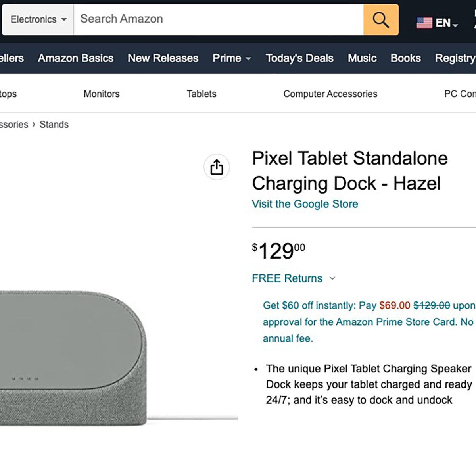Click the Stands breadcrumb link
The image size is (476, 476).
[54, 125]
